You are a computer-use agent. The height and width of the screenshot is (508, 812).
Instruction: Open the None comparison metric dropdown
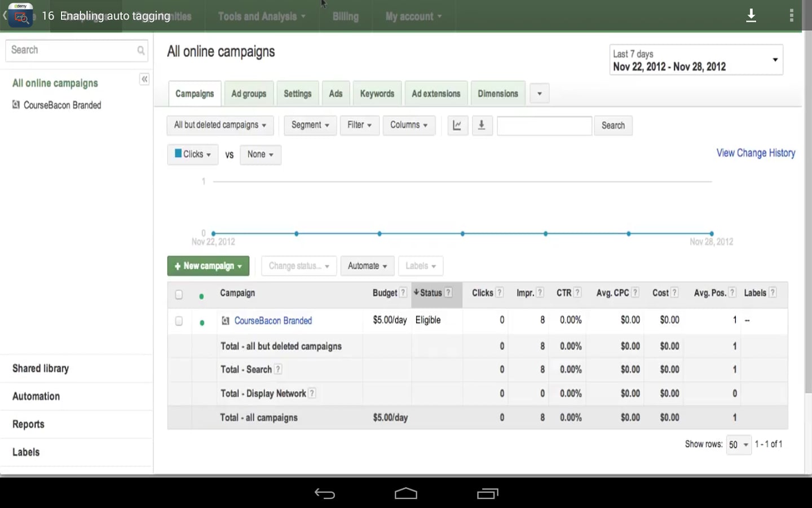click(260, 154)
